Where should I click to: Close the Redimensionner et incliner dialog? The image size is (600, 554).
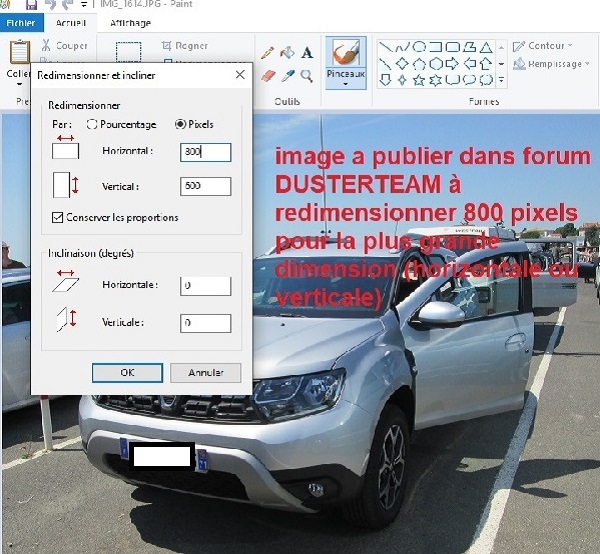[x=240, y=75]
